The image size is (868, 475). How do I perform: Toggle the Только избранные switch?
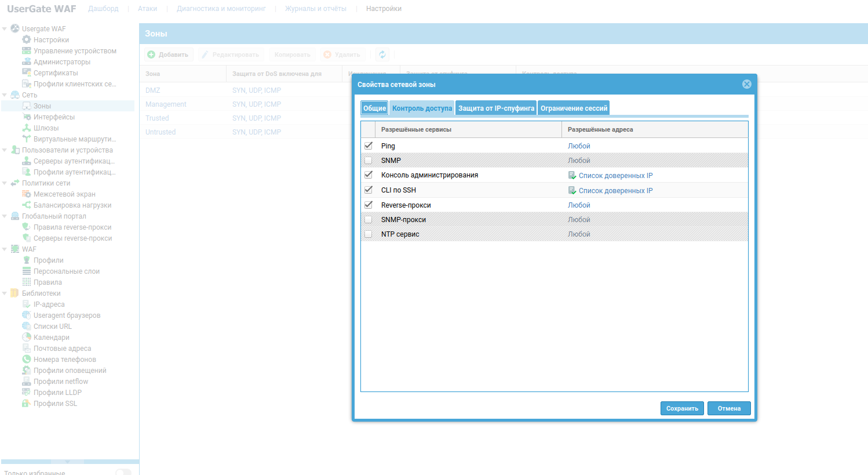[x=123, y=473]
